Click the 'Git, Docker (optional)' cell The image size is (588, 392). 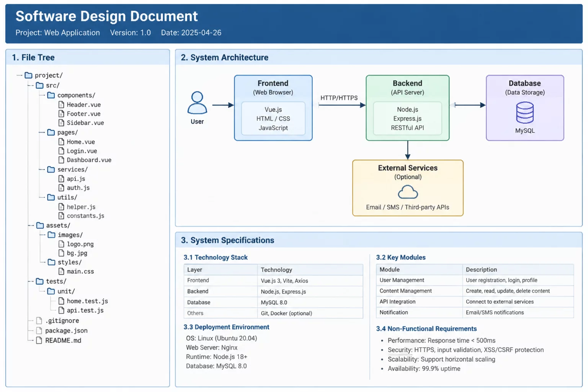tap(310, 313)
